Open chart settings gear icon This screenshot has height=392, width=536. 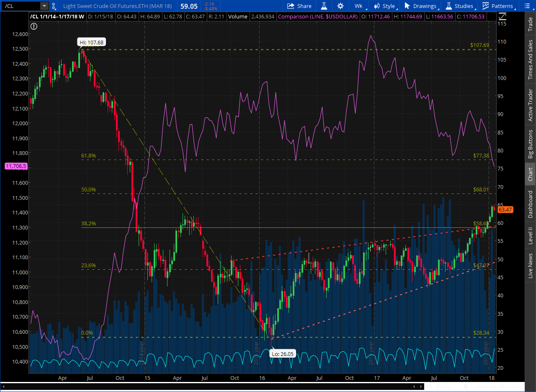pyautogui.click(x=340, y=6)
